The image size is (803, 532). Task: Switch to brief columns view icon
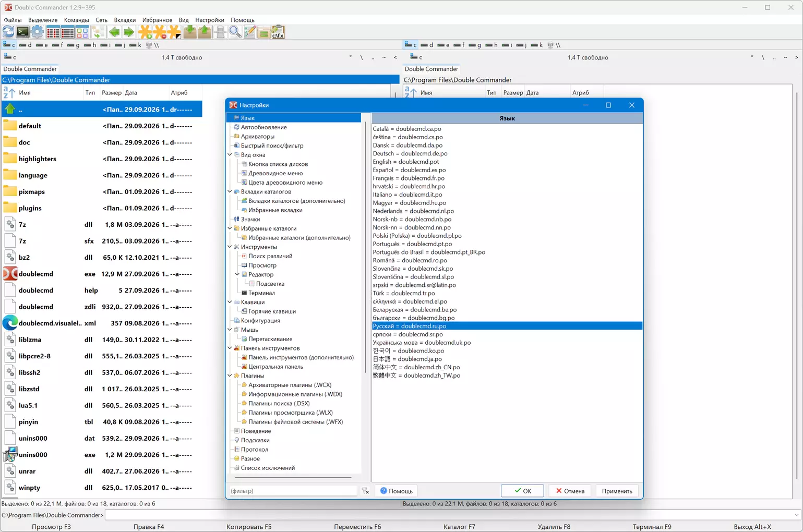pyautogui.click(x=53, y=32)
